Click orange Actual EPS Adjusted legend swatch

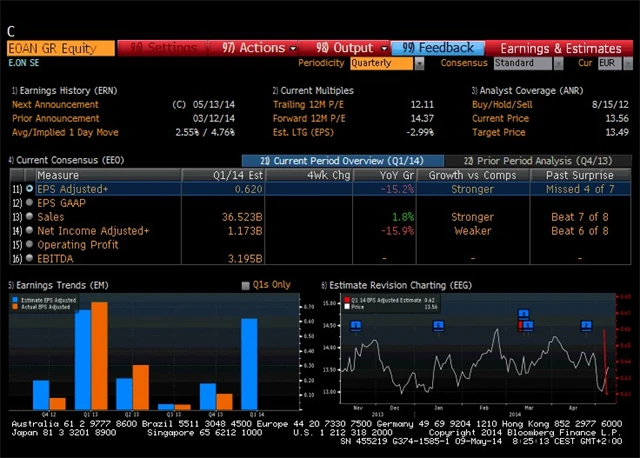pyautogui.click(x=14, y=306)
